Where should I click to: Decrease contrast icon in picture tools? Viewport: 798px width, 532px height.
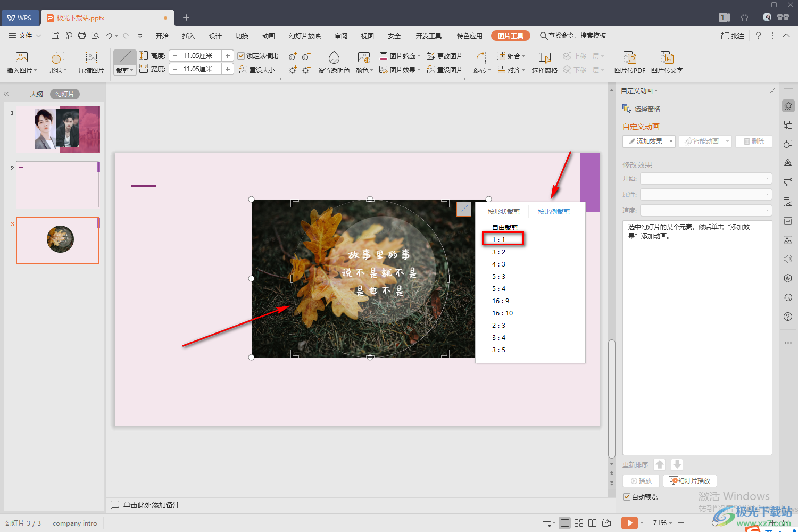[306, 56]
